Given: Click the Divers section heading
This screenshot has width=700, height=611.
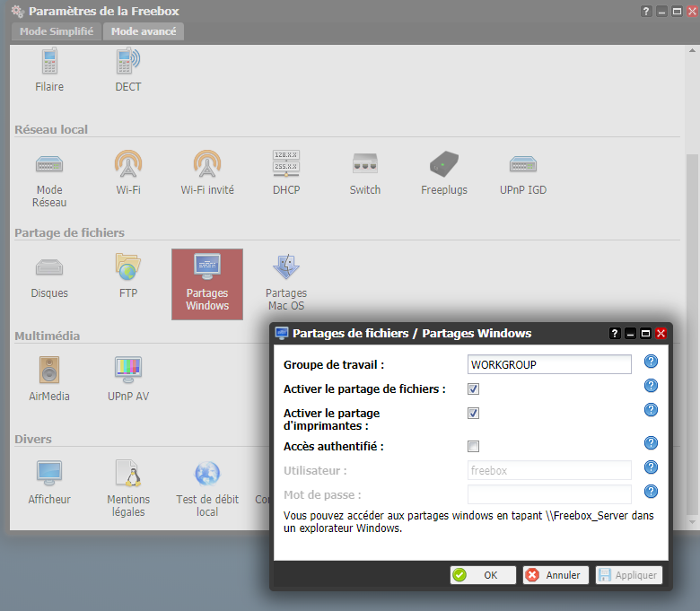Looking at the screenshot, I should pos(33,439).
